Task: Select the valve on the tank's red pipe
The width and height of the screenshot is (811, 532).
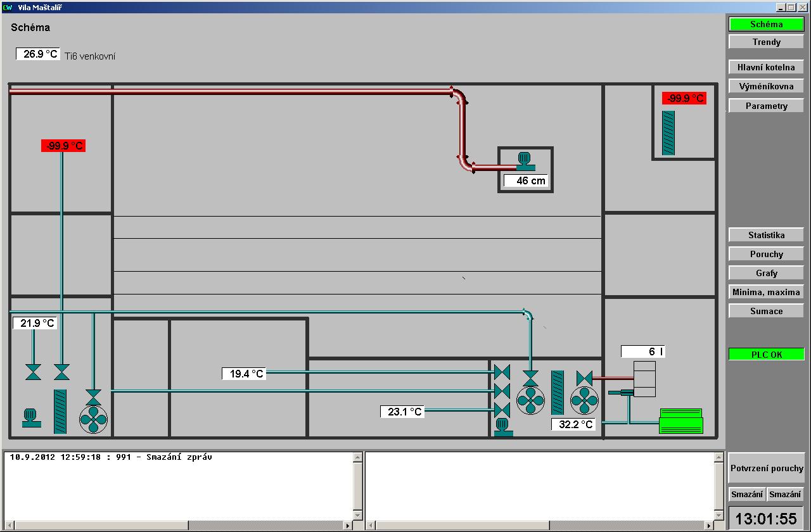Action: click(x=584, y=378)
